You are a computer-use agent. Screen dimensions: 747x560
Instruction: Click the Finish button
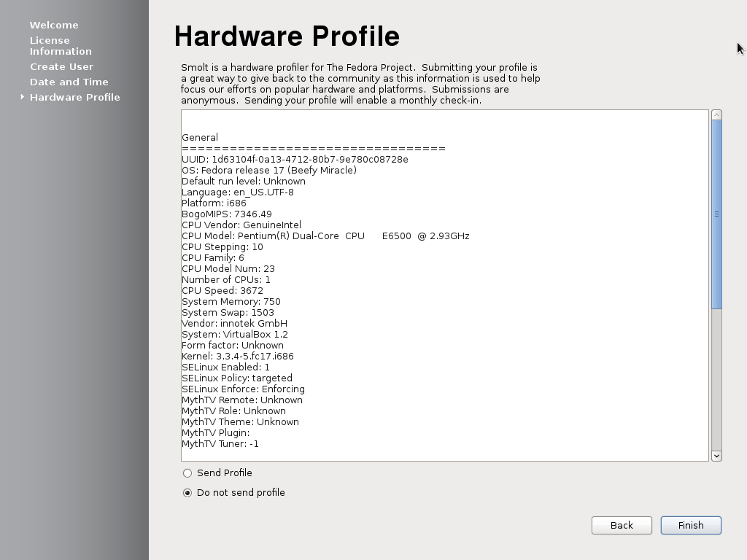[691, 525]
